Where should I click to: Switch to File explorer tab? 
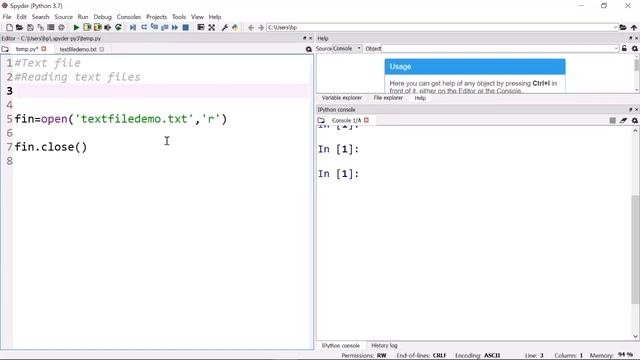pos(388,98)
